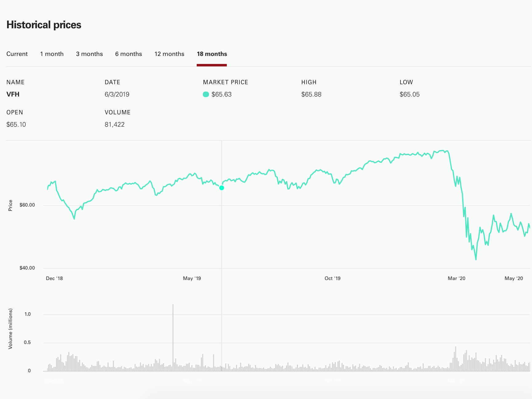Switch to the Current tab
Image resolution: width=532 pixels, height=399 pixels.
tap(17, 54)
